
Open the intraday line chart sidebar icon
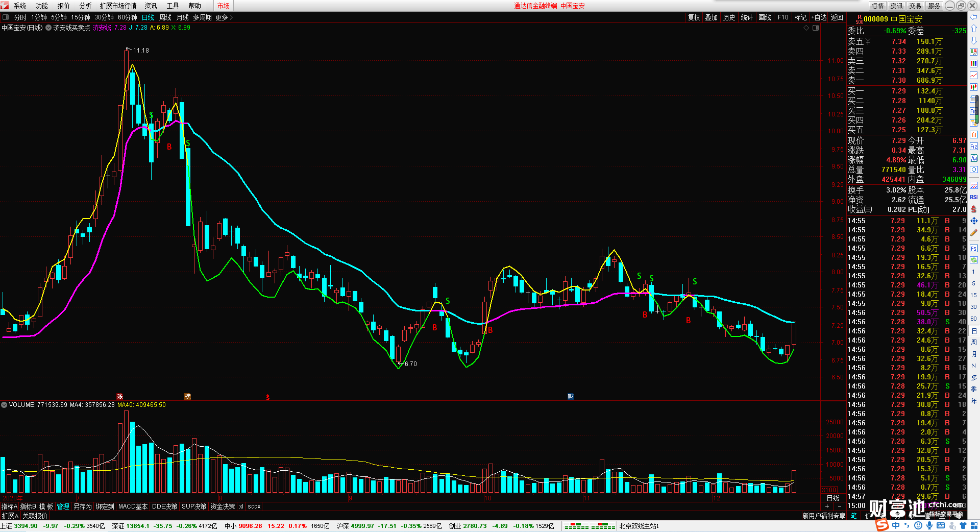tap(974, 75)
